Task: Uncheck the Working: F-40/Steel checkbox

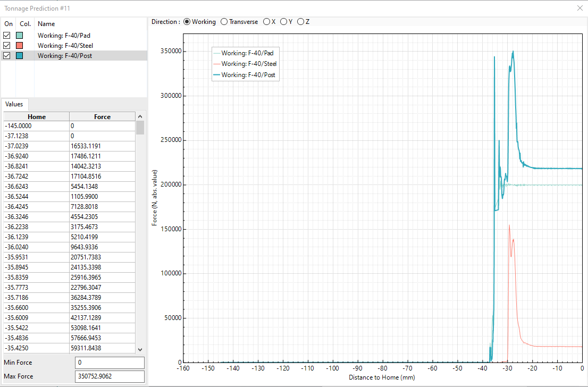Action: pos(7,45)
